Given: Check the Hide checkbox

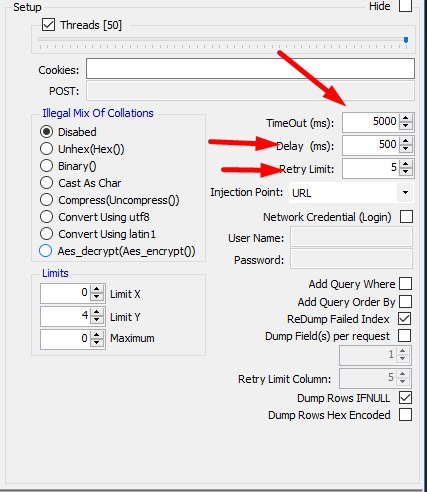Looking at the screenshot, I should click(405, 6).
